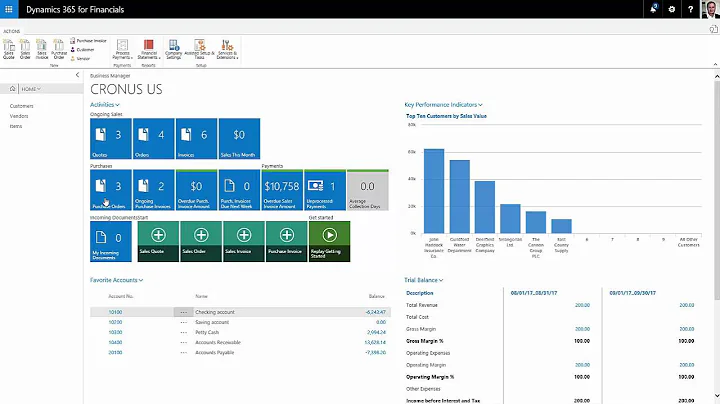Viewport: 720px width, 404px height.
Task: Click the green Sales Invoice plus tile
Action: [x=244, y=241]
